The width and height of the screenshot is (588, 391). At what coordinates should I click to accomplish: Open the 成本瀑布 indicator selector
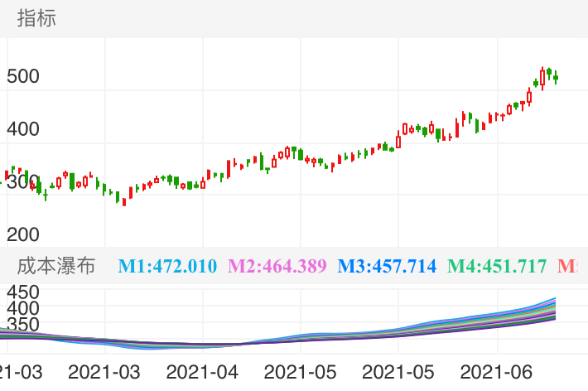pyautogui.click(x=56, y=266)
